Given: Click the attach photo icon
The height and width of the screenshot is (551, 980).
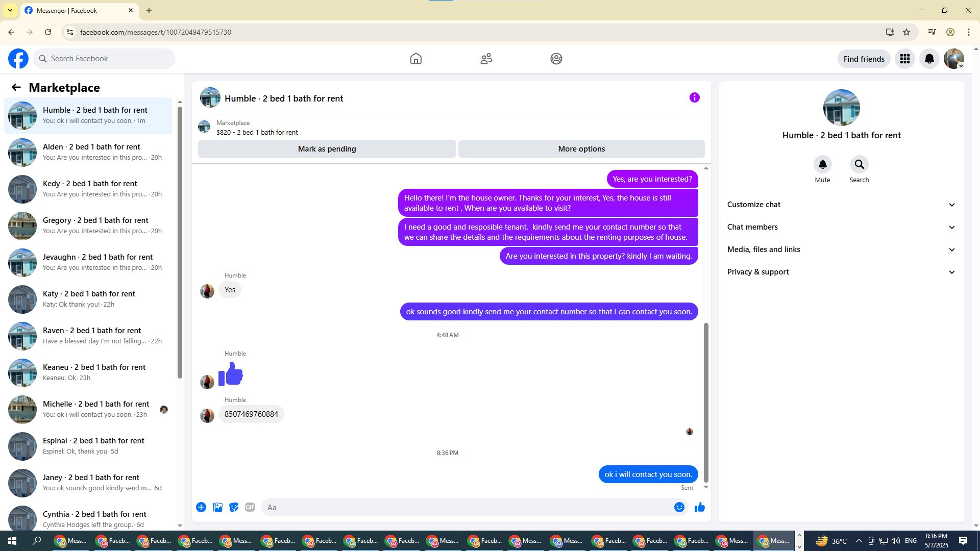Looking at the screenshot, I should point(217,507).
